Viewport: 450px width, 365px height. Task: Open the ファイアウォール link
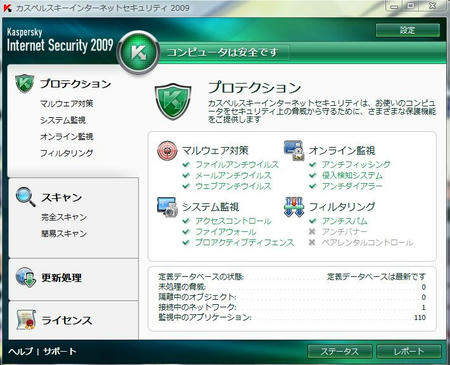[226, 232]
